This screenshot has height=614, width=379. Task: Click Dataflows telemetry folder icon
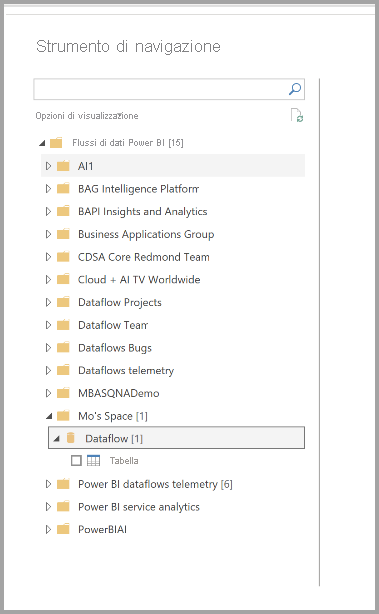tap(63, 370)
